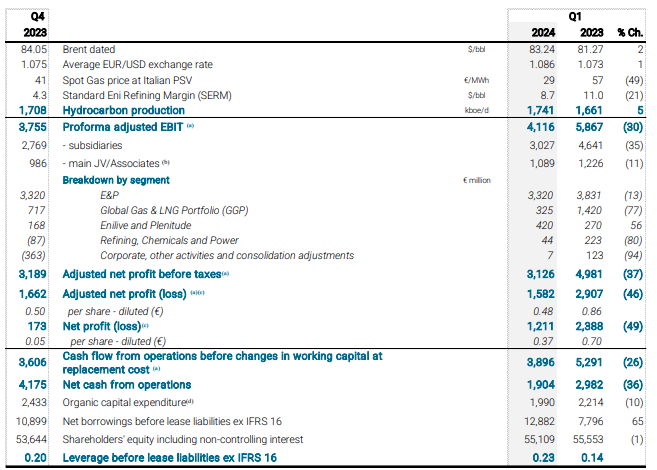
Task: Click the "% Ch." column header
Action: click(x=630, y=32)
